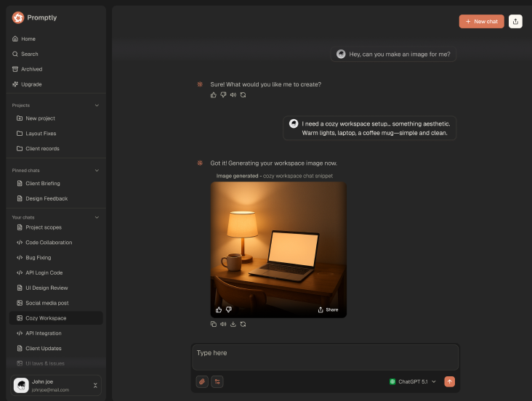The height and width of the screenshot is (401, 532).
Task: Like the generated workspace image
Action: [x=219, y=309]
